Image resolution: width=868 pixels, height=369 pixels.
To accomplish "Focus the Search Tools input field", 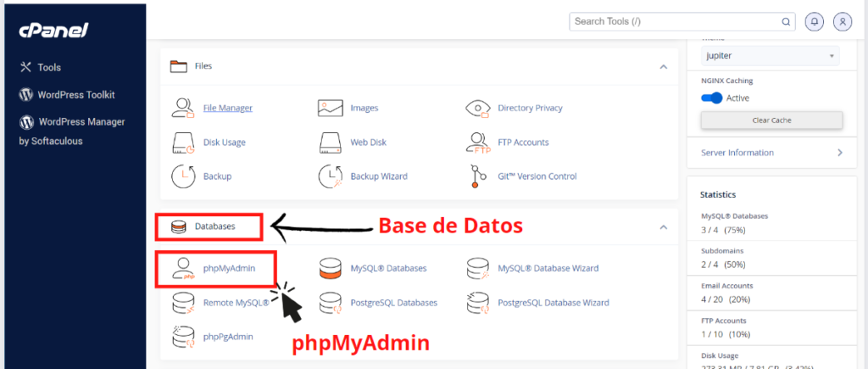I will pos(682,21).
